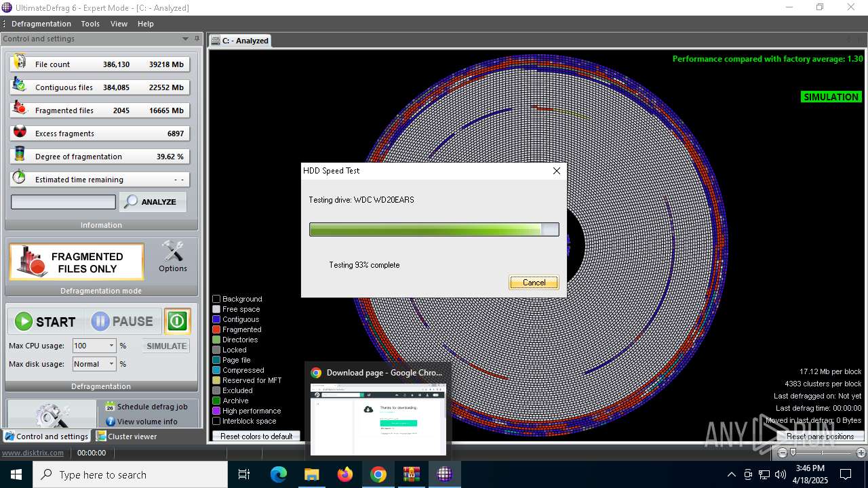Open the Control and settings pane menu arrow
The image size is (868, 488).
186,39
